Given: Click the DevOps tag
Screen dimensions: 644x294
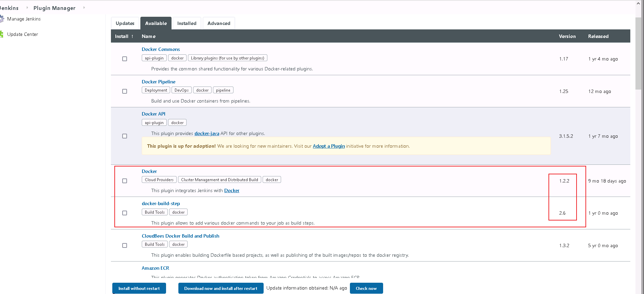Looking at the screenshot, I should point(181,90).
